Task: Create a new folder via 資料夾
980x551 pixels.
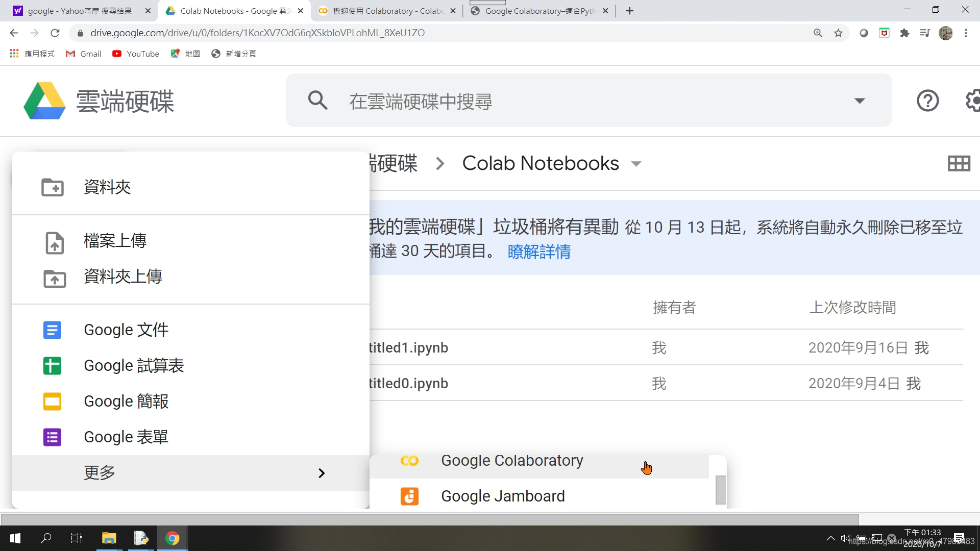Action: [x=106, y=187]
